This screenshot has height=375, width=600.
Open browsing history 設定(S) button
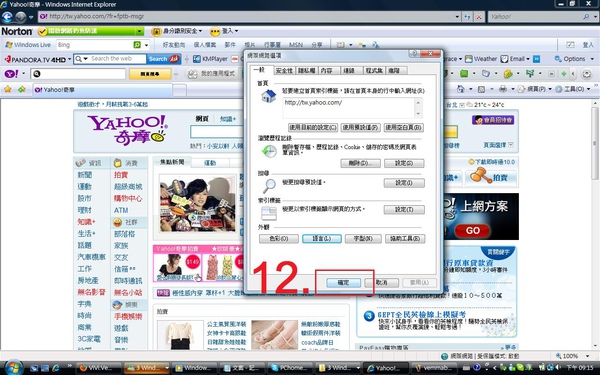404,163
